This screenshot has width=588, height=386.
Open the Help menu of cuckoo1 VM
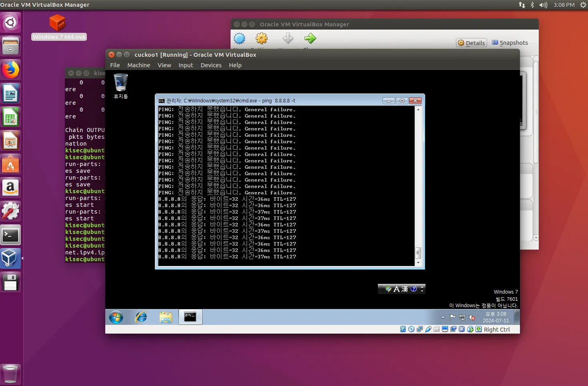coord(235,65)
